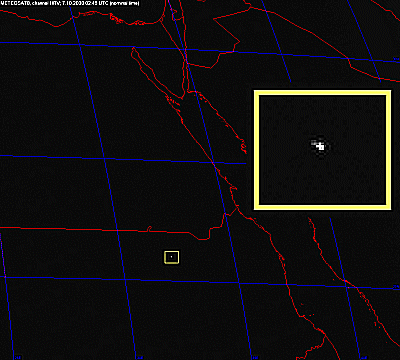Click the yellow frame of the enlarged inset

[322, 150]
